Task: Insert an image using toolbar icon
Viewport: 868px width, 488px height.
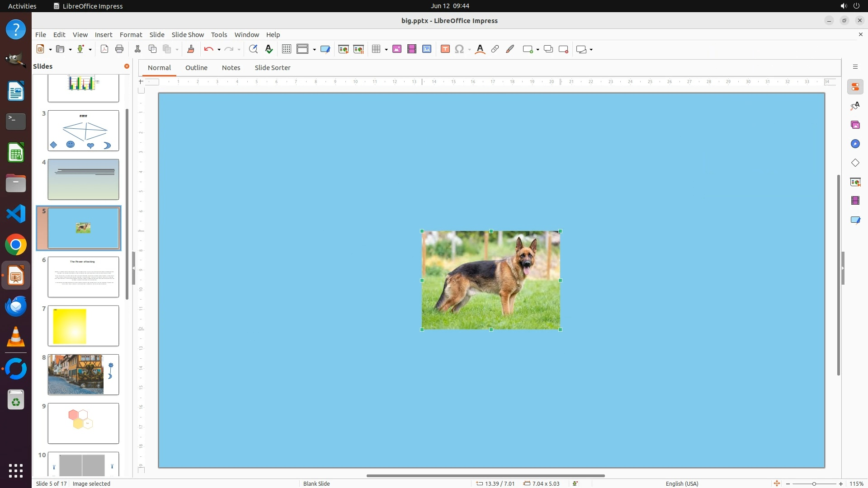Action: [x=397, y=49]
